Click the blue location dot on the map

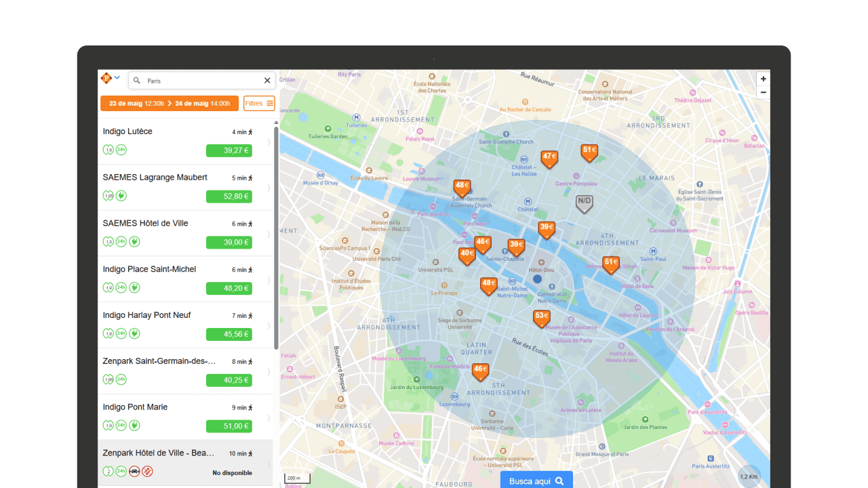pos(537,279)
